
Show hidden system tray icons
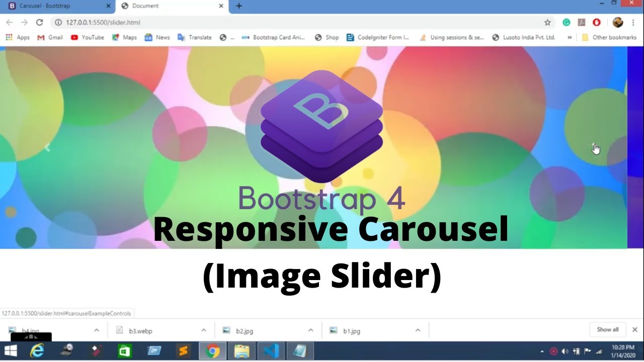542,351
